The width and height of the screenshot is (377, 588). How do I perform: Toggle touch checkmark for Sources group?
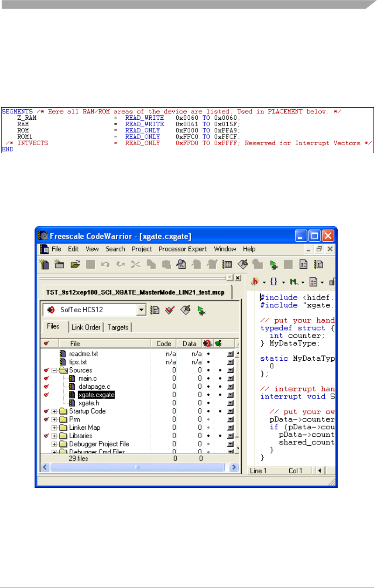coord(46,370)
